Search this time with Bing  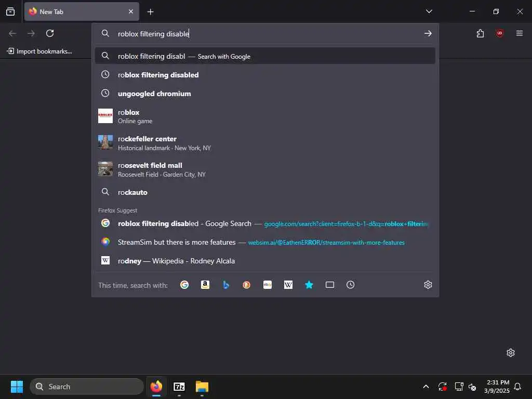226,285
